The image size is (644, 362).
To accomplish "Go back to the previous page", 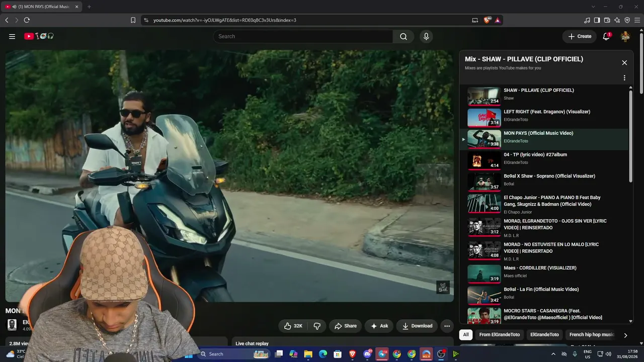I will [x=7, y=20].
